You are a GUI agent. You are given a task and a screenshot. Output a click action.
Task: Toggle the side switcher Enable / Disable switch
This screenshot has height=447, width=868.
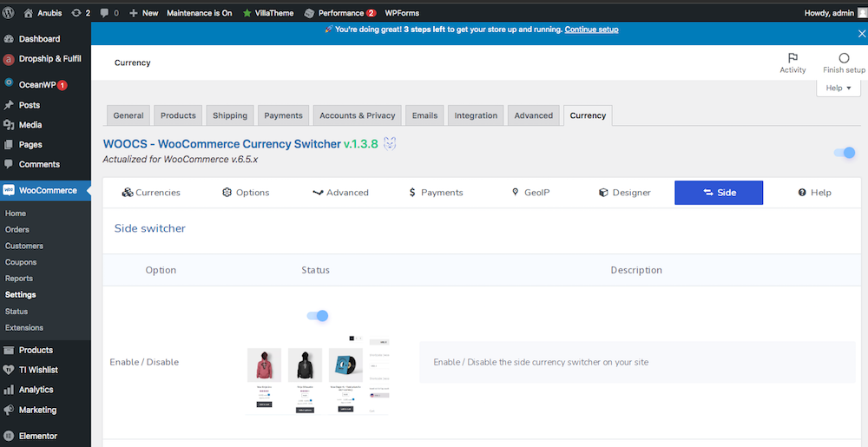click(318, 316)
